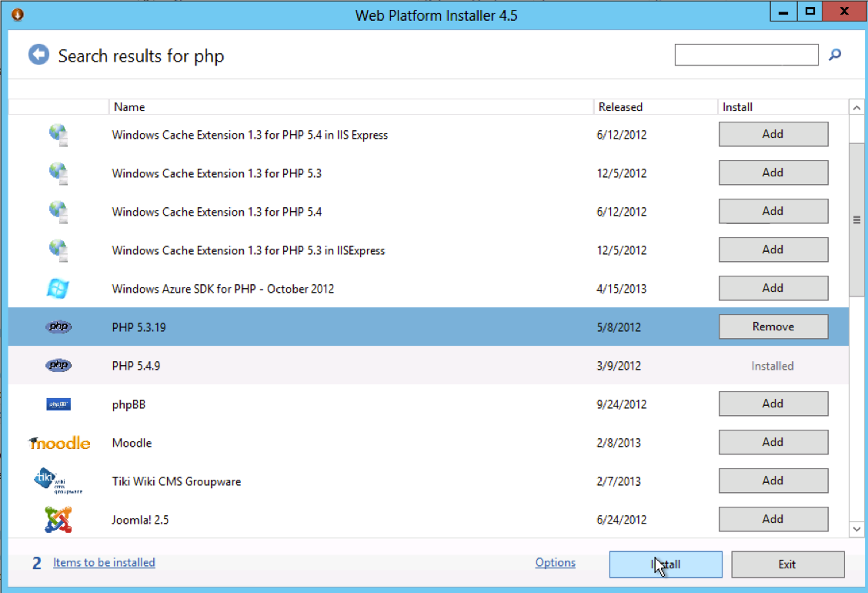The image size is (868, 593).
Task: Click the PHP 5.3.19 logo icon
Action: 58,327
